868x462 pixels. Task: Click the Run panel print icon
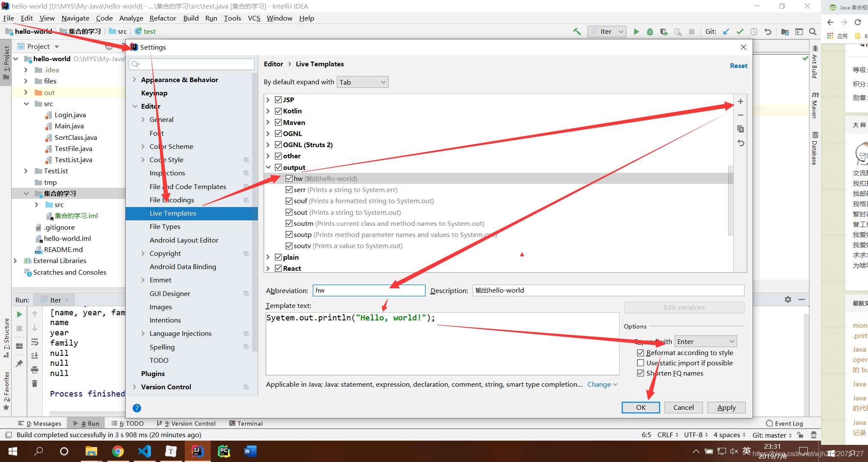point(35,370)
